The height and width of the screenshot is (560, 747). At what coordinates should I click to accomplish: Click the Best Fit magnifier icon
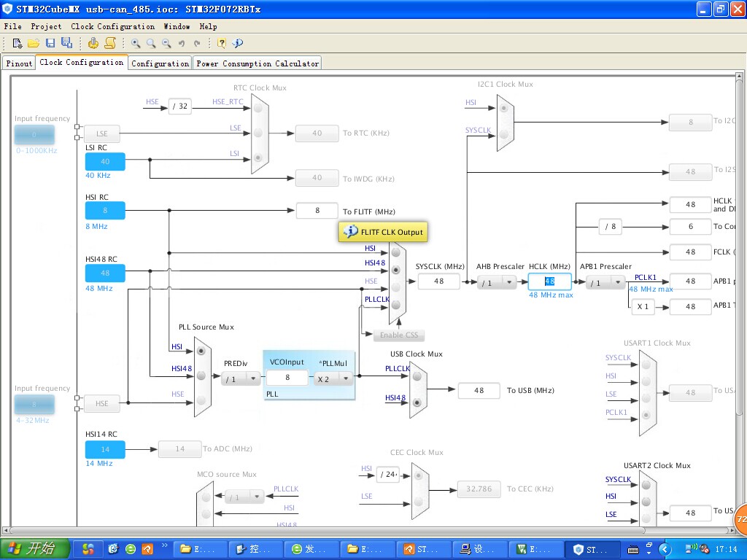click(151, 43)
